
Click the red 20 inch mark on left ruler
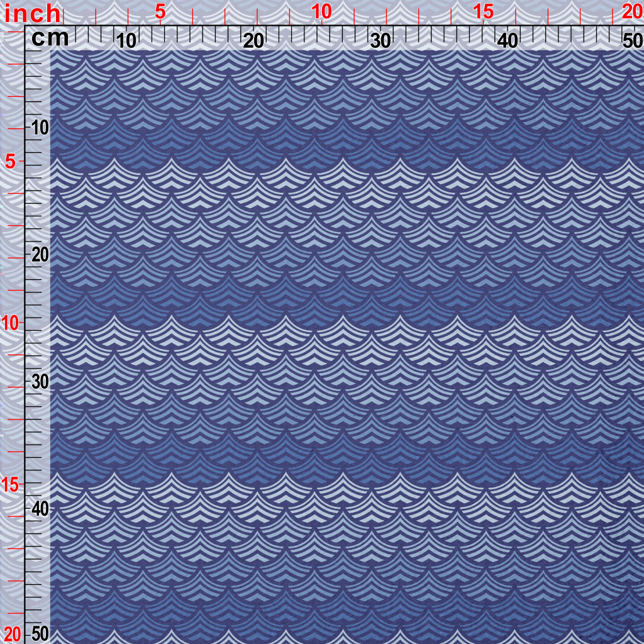[x=12, y=633]
